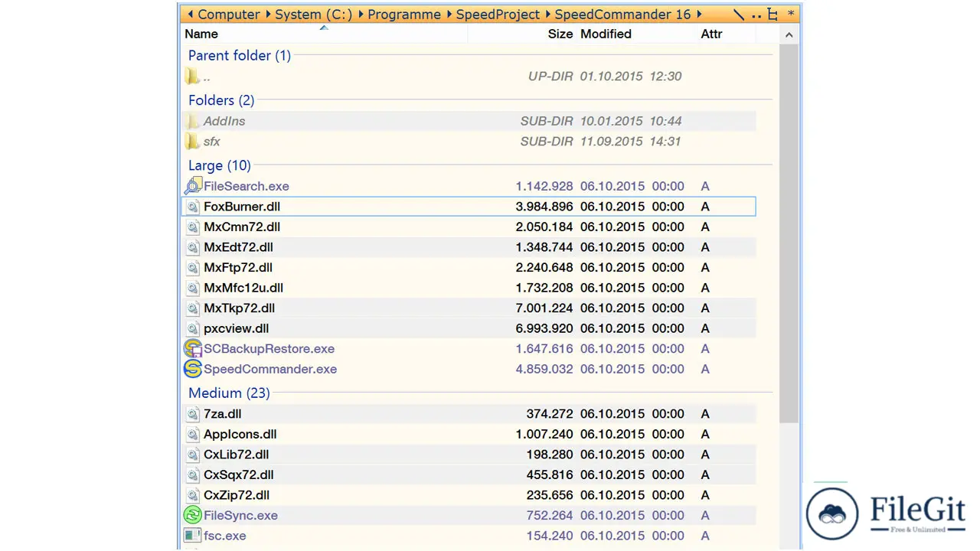The image size is (980, 551).
Task: Click the date 10.01.2015 10:44
Action: (631, 121)
